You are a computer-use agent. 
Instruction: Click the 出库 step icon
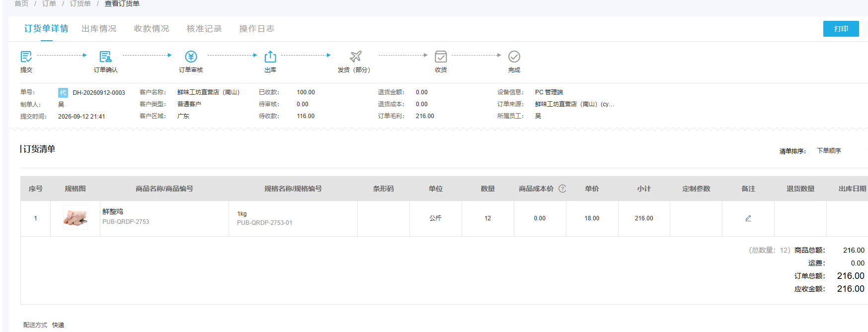pos(270,57)
